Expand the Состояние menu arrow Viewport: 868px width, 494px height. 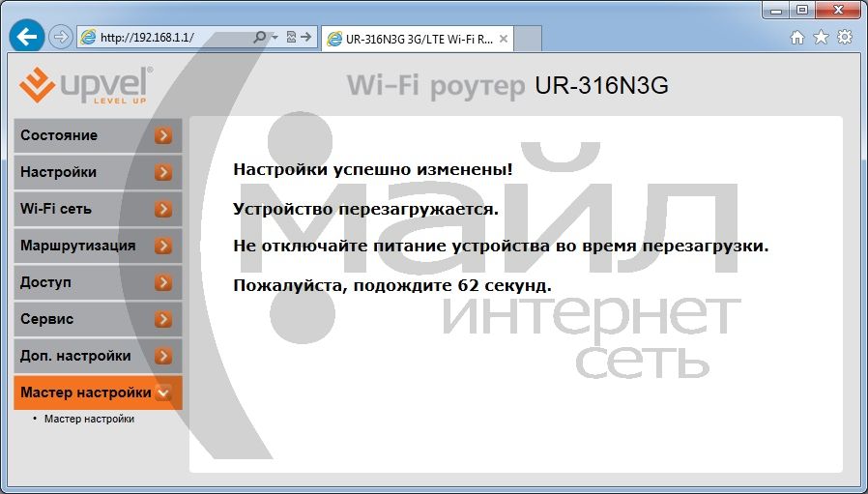[x=163, y=135]
